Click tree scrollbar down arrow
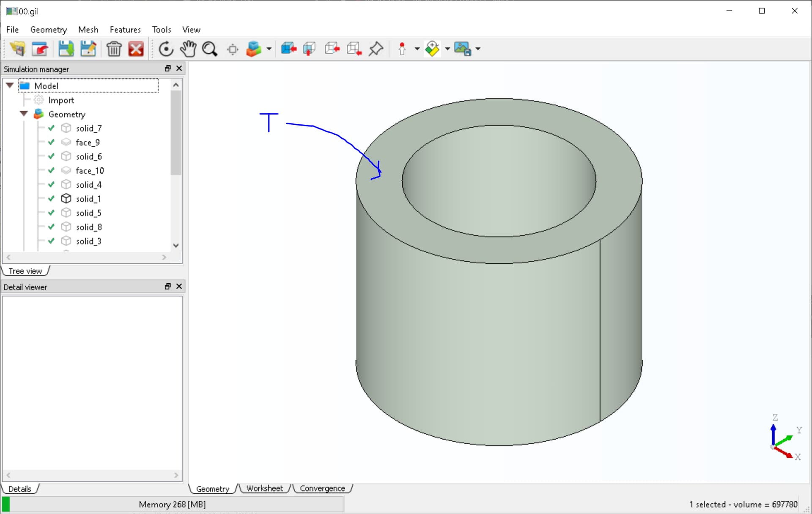Screen dimensions: 812x514 pos(176,246)
